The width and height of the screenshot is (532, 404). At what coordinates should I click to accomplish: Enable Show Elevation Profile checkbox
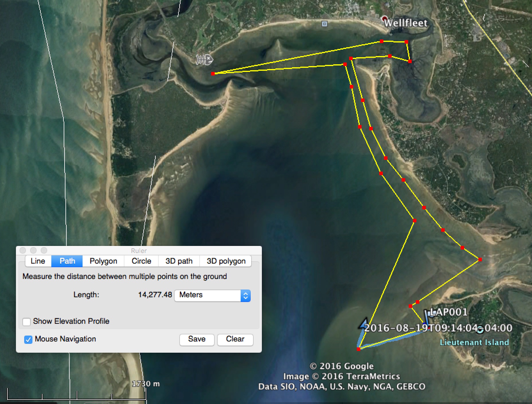27,321
